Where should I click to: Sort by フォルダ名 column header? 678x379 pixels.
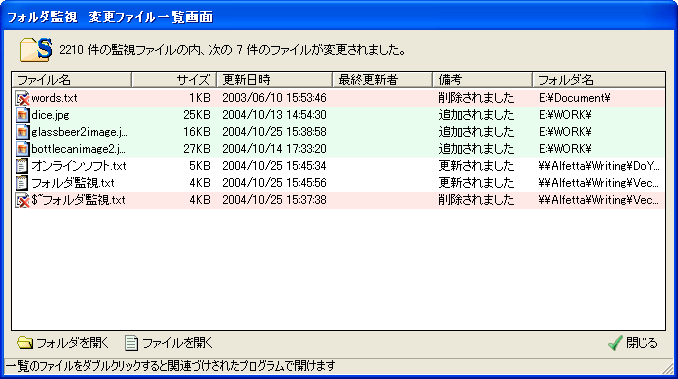coord(598,80)
